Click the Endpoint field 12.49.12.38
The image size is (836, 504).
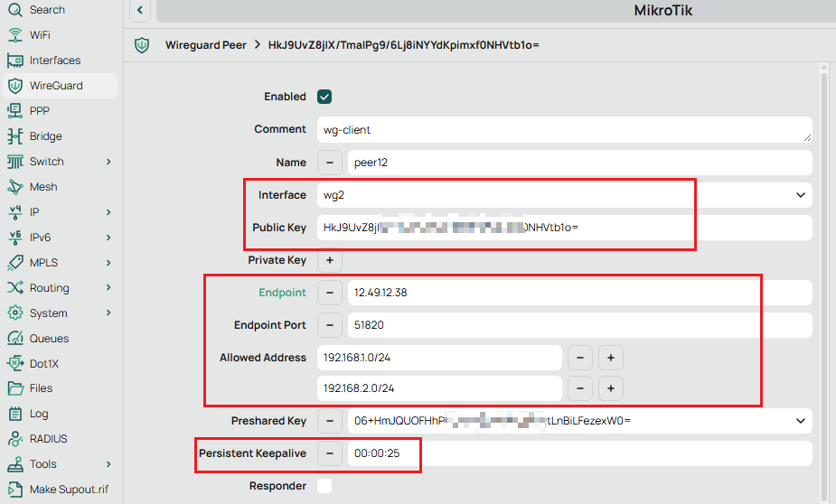pyautogui.click(x=580, y=293)
